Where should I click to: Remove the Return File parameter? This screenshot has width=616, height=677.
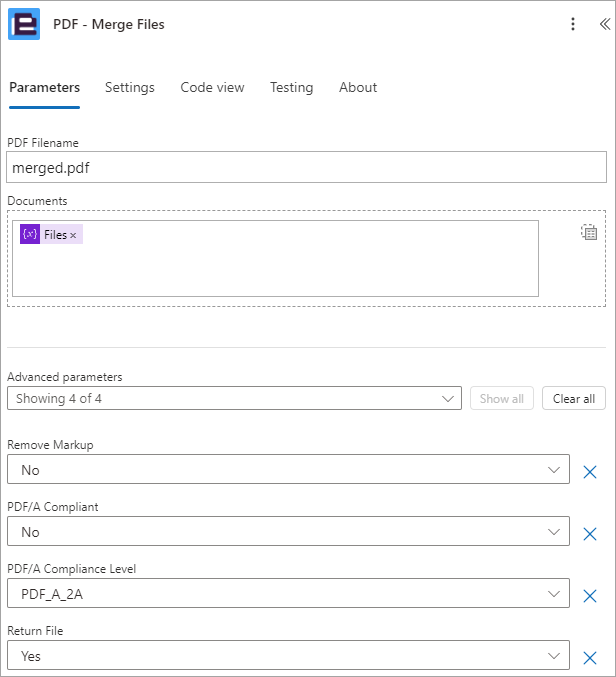590,658
